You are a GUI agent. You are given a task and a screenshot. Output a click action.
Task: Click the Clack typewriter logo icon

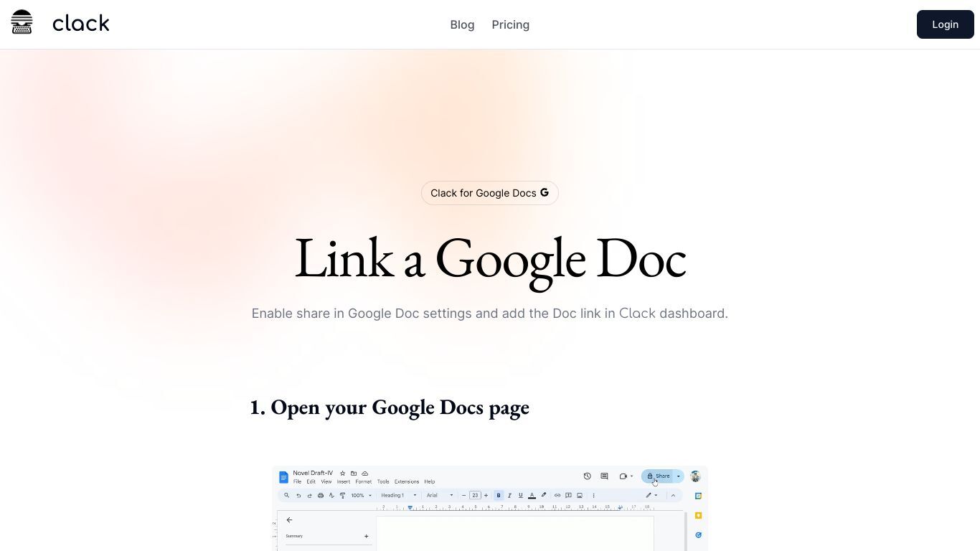[22, 22]
